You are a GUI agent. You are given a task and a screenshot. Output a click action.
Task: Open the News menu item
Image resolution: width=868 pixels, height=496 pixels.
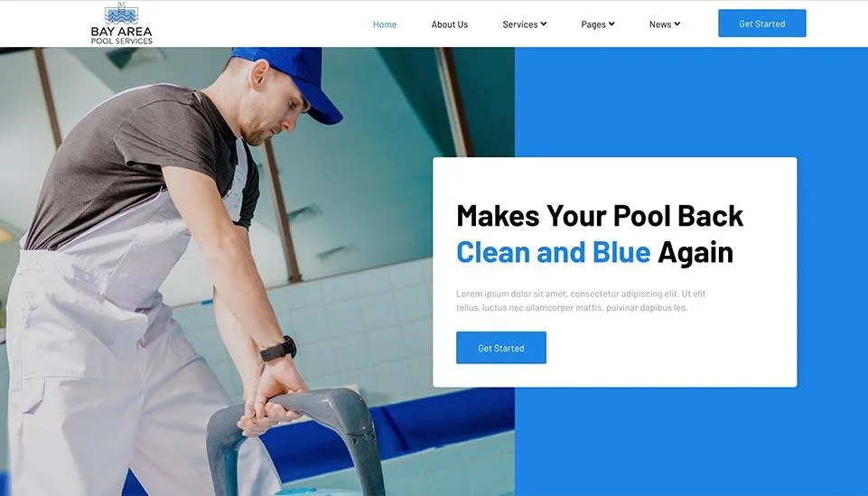coord(660,24)
